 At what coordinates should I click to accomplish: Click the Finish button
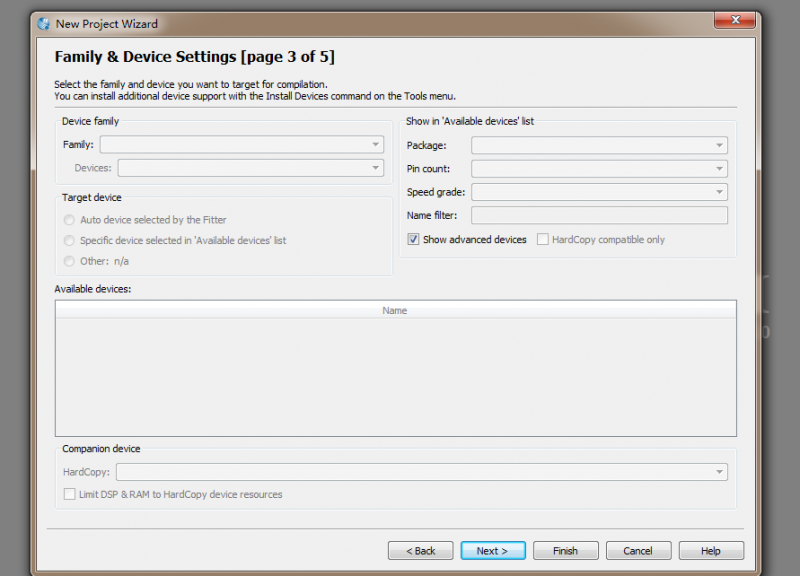point(565,551)
